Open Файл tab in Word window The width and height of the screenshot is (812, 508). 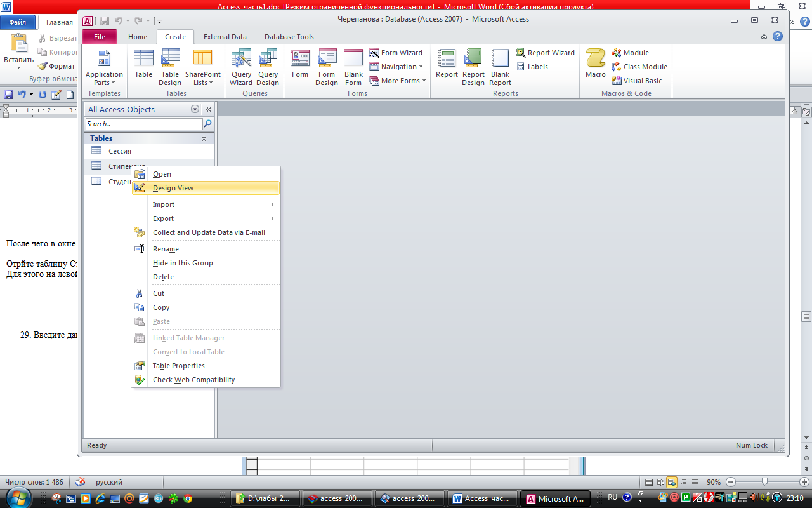[x=17, y=22]
